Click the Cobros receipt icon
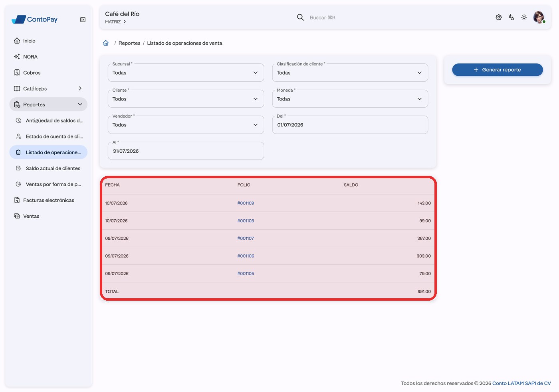This screenshot has width=559, height=392. pyautogui.click(x=17, y=73)
